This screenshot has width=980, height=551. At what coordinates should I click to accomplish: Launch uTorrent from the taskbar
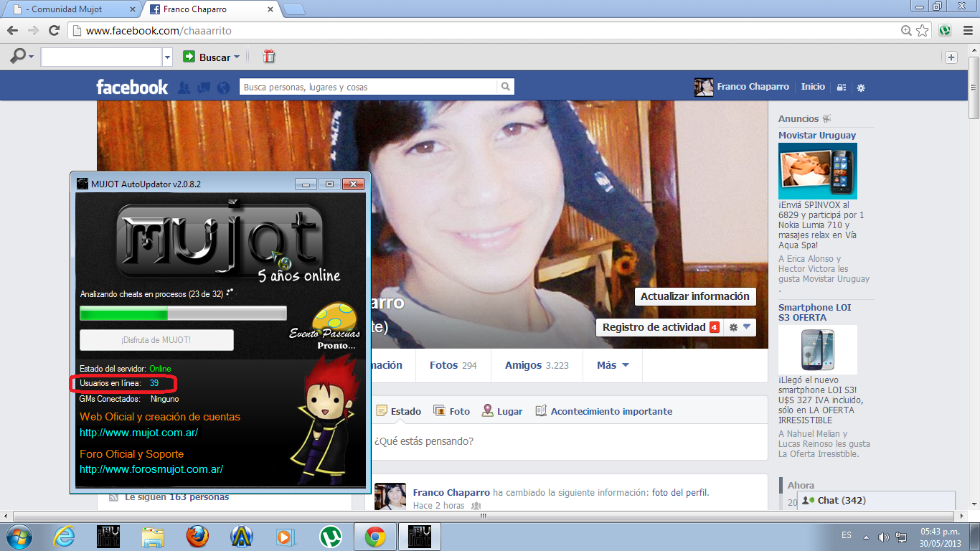pos(330,536)
